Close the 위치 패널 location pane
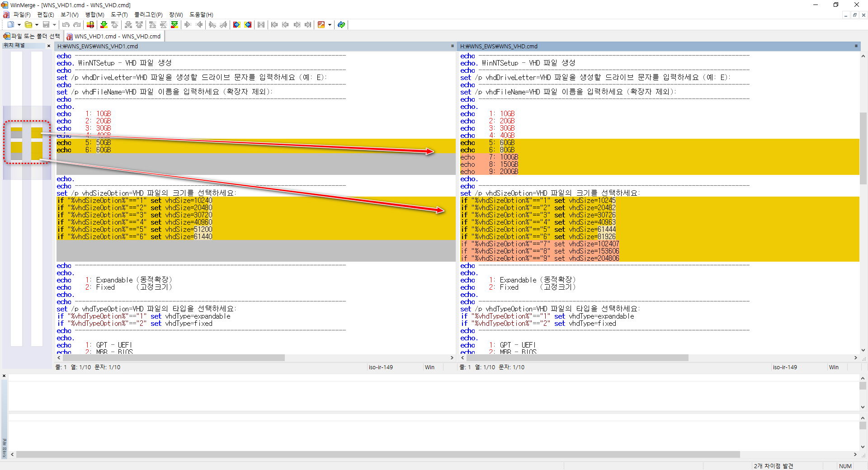Viewport: 868px width, 470px height. tap(49, 46)
